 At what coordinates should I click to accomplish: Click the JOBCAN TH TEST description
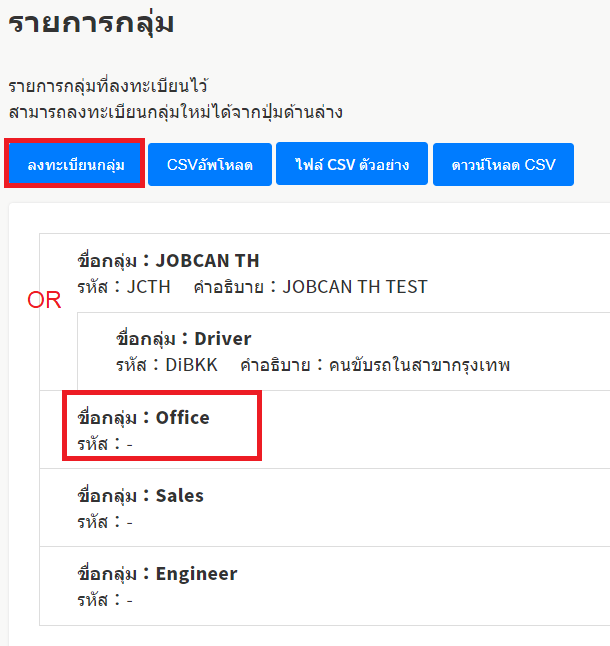coord(354,287)
